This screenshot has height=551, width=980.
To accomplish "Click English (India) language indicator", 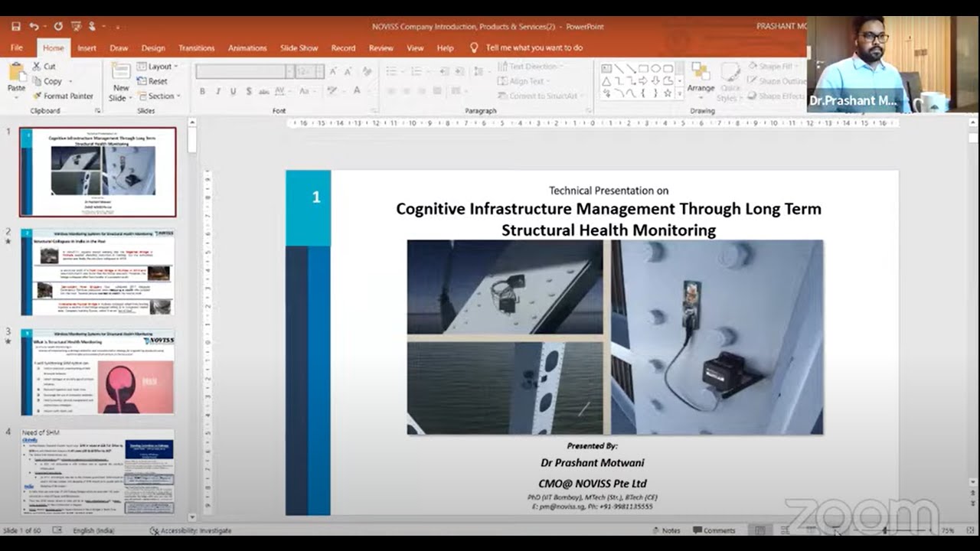I will [94, 530].
